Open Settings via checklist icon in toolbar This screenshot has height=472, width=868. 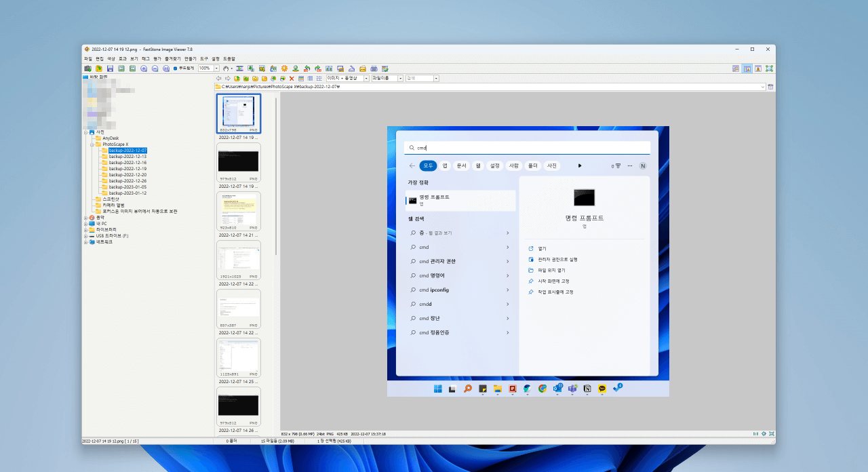pos(384,68)
